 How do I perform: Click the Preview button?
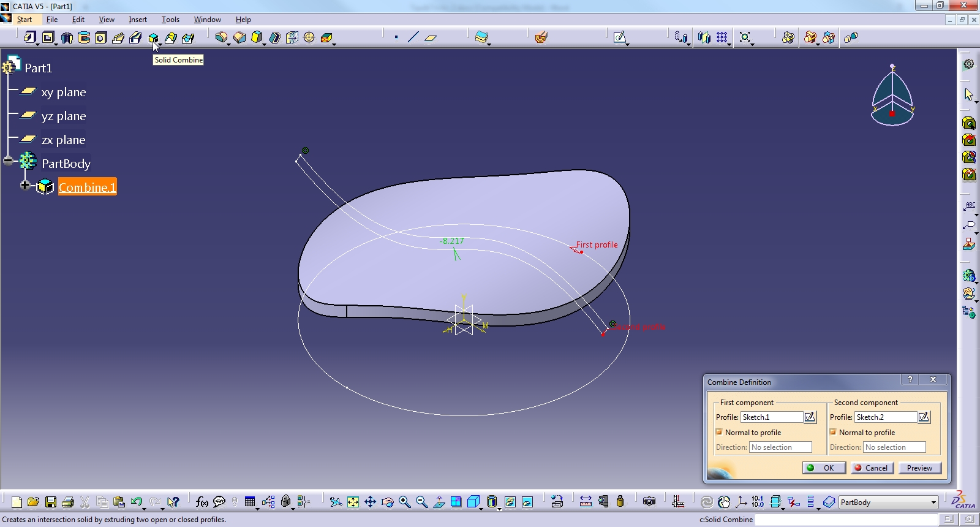(919, 468)
